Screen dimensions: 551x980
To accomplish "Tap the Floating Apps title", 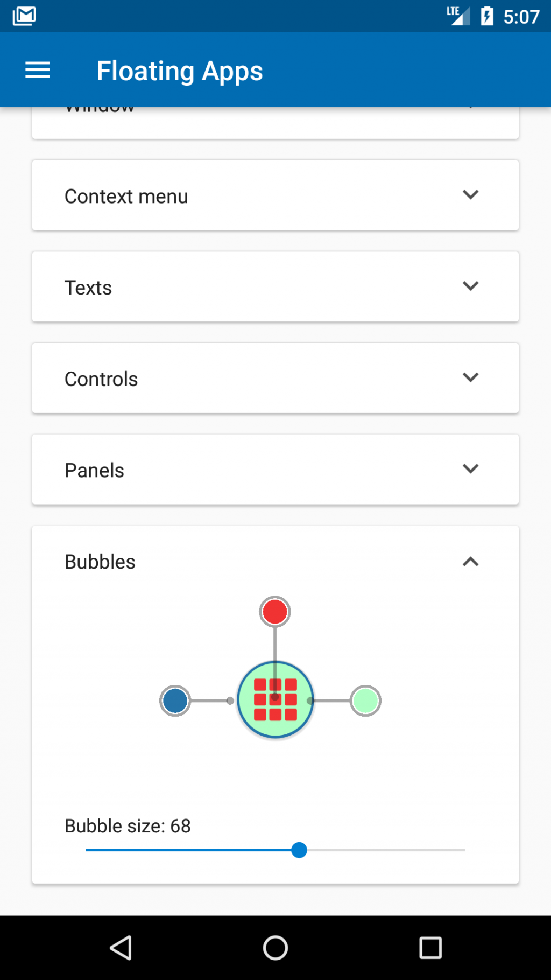I will [180, 70].
